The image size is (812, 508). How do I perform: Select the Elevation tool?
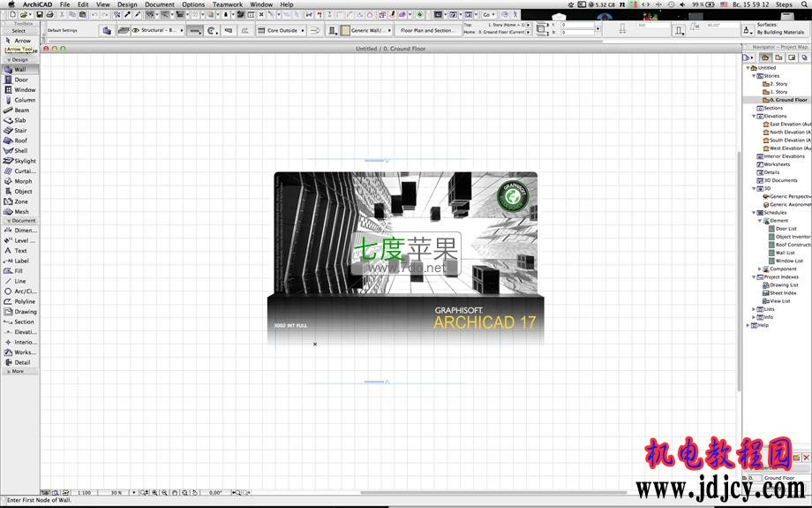pyautogui.click(x=19, y=332)
